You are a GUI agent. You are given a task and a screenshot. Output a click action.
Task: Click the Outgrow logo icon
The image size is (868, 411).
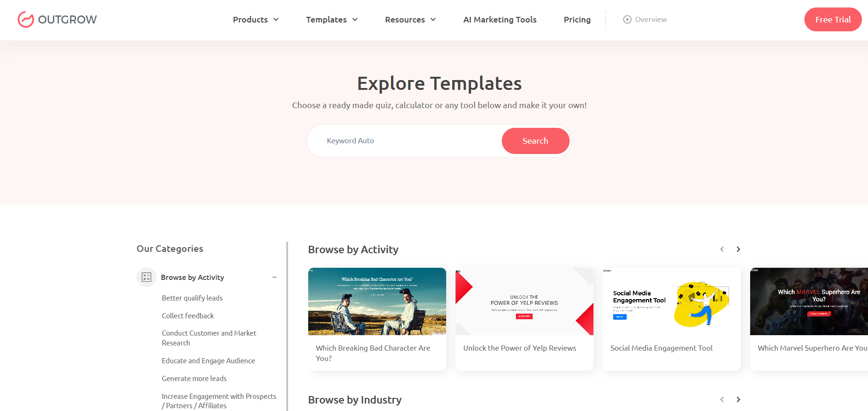[26, 20]
